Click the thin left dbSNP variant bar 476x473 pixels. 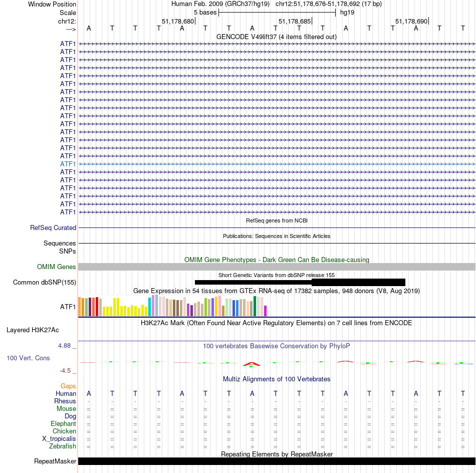(x=253, y=282)
